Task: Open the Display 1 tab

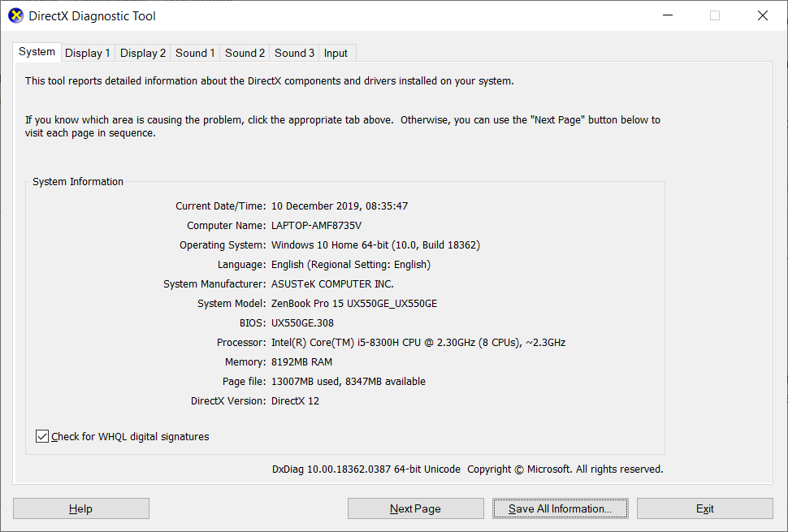Action: tap(88, 54)
